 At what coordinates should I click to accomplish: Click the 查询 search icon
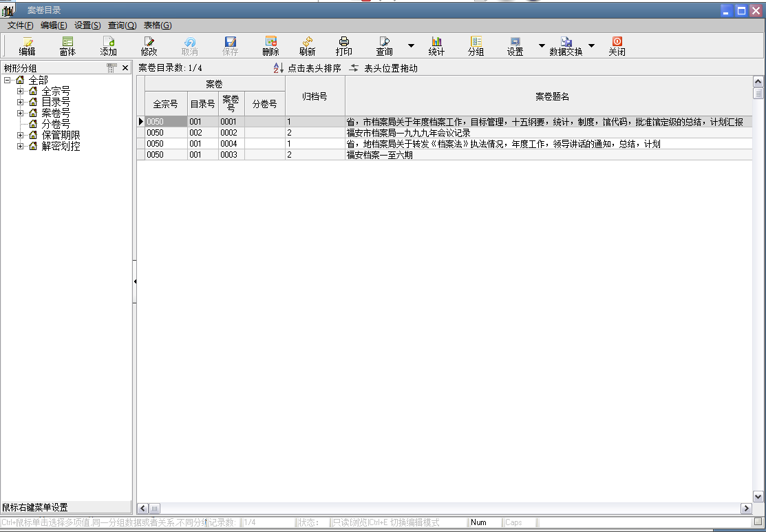tap(385, 42)
